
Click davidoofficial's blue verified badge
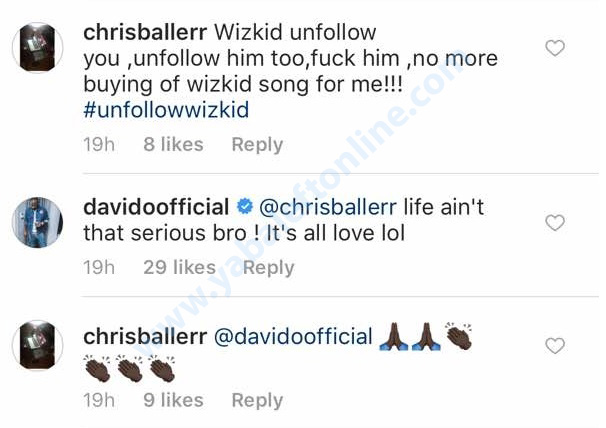point(245,206)
